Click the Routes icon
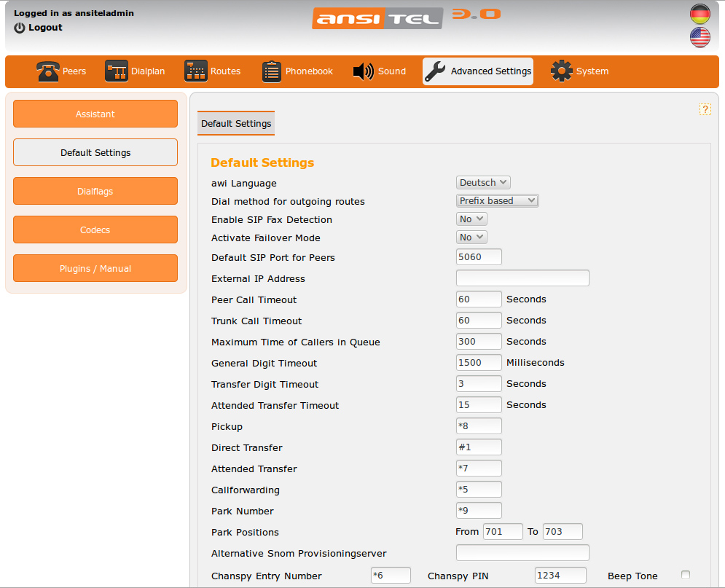Viewport: 725px width, 588px height. click(x=196, y=71)
